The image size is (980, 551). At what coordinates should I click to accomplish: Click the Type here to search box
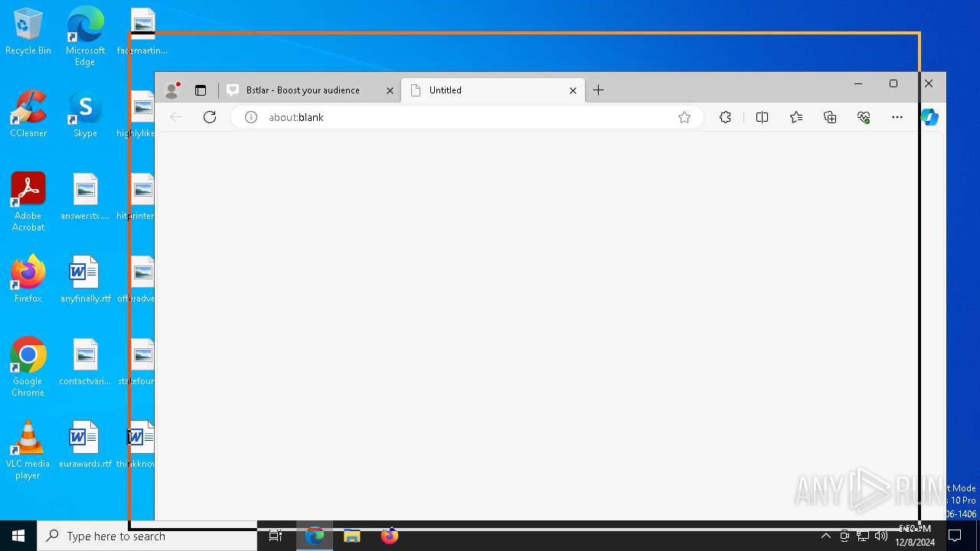coord(147,536)
